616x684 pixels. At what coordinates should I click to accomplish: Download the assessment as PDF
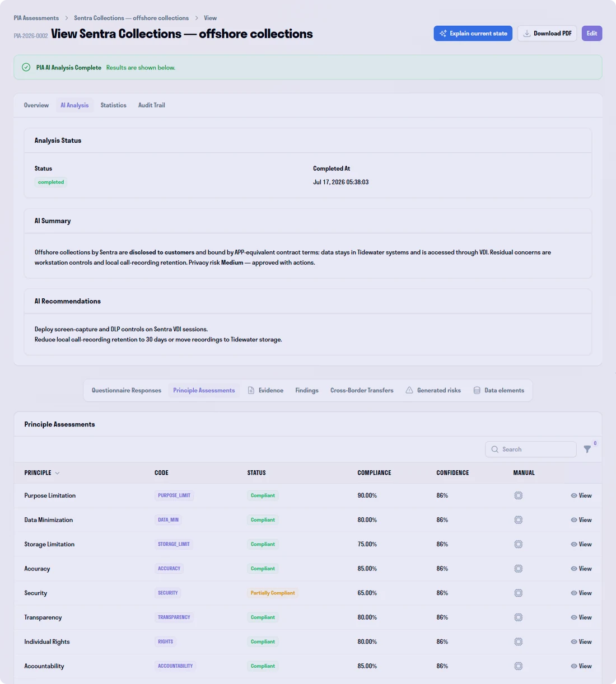click(547, 34)
